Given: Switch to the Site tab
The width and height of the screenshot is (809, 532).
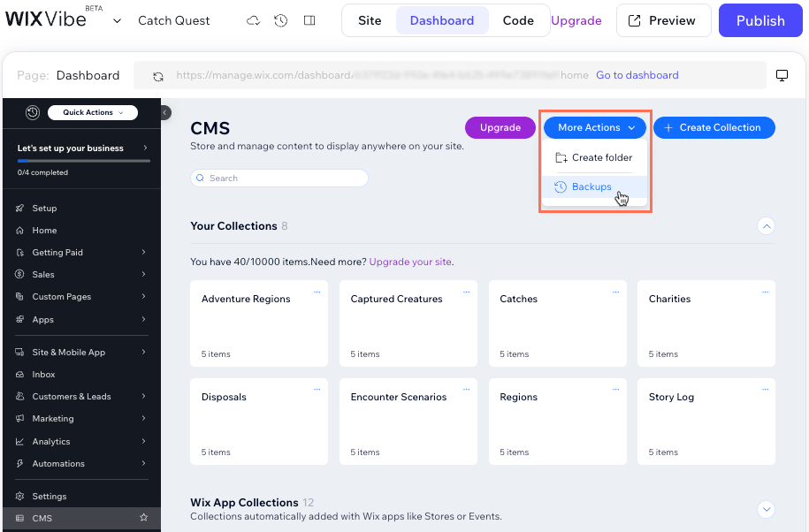Looking at the screenshot, I should [x=370, y=20].
